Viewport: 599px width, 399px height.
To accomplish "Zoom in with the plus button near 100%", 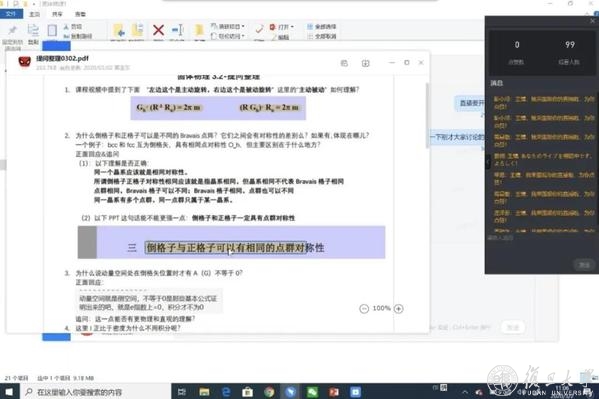I will [398, 309].
